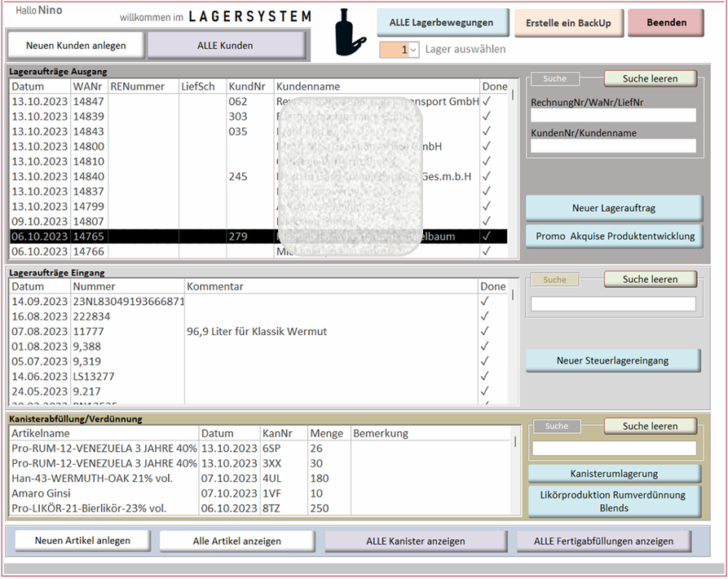Open Promo Akquise Produktentwicklung
The image size is (728, 579).
[615, 236]
